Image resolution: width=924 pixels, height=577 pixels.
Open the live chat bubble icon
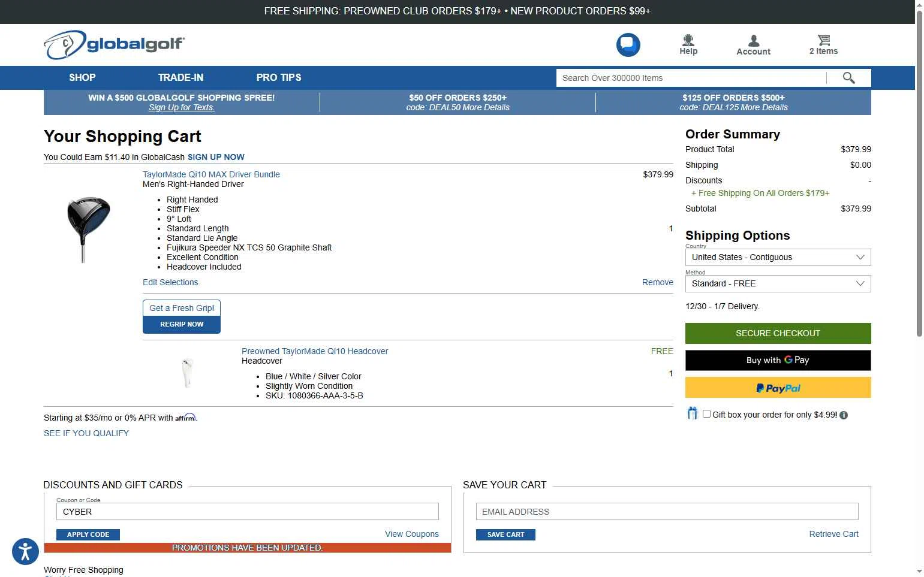[x=628, y=44]
